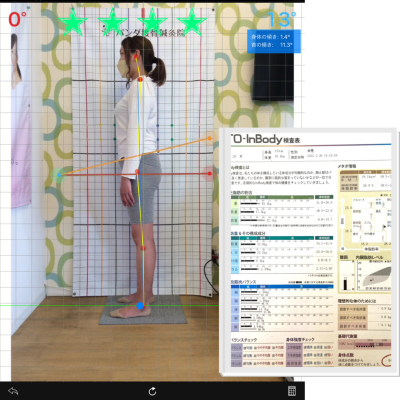The height and width of the screenshot is (400, 400).
Task: Open the InBody test sheet image
Action: [x=309, y=251]
